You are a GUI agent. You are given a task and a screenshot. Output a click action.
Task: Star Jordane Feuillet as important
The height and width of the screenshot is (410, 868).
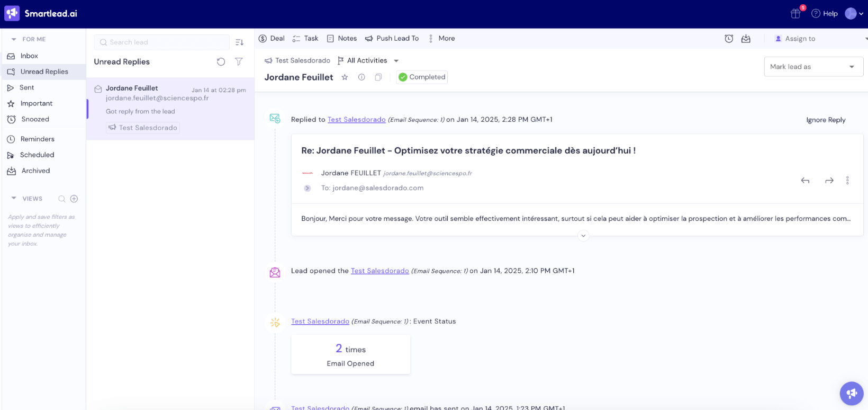(345, 77)
